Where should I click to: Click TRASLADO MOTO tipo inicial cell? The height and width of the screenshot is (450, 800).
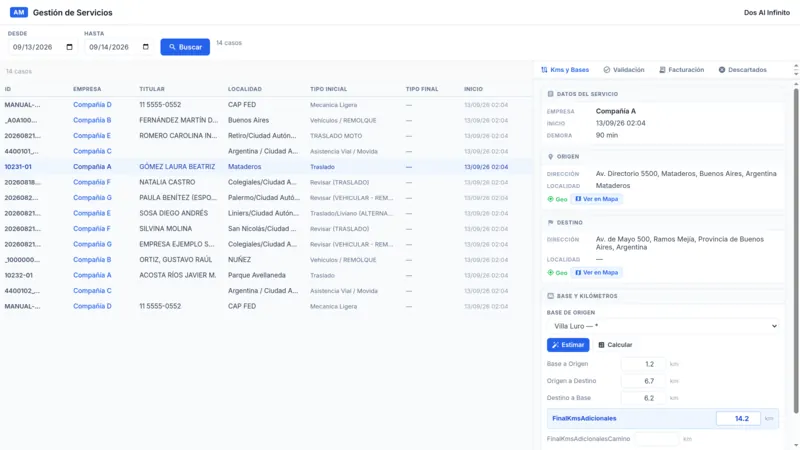(x=336, y=136)
